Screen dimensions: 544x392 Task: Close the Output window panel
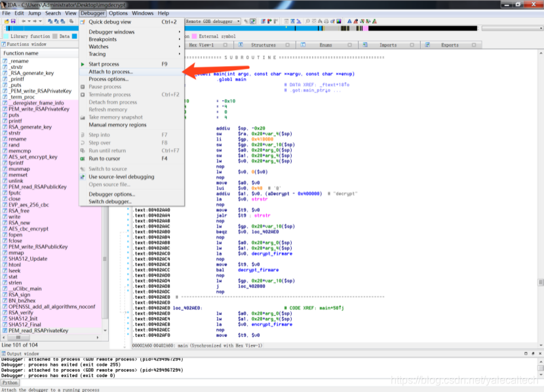coord(540,353)
